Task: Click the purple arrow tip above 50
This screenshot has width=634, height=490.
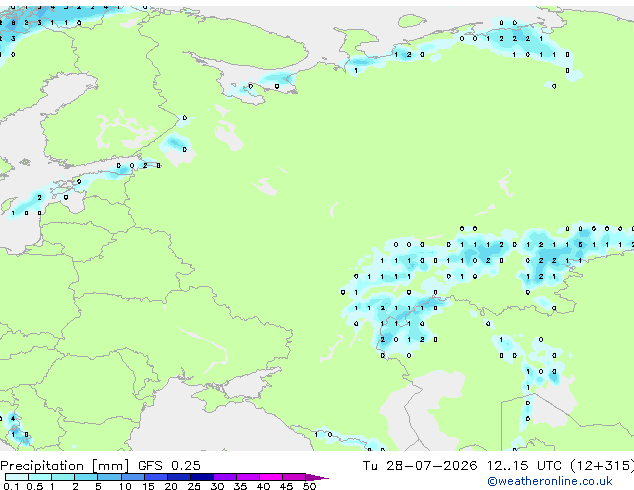Action: [x=317, y=477]
